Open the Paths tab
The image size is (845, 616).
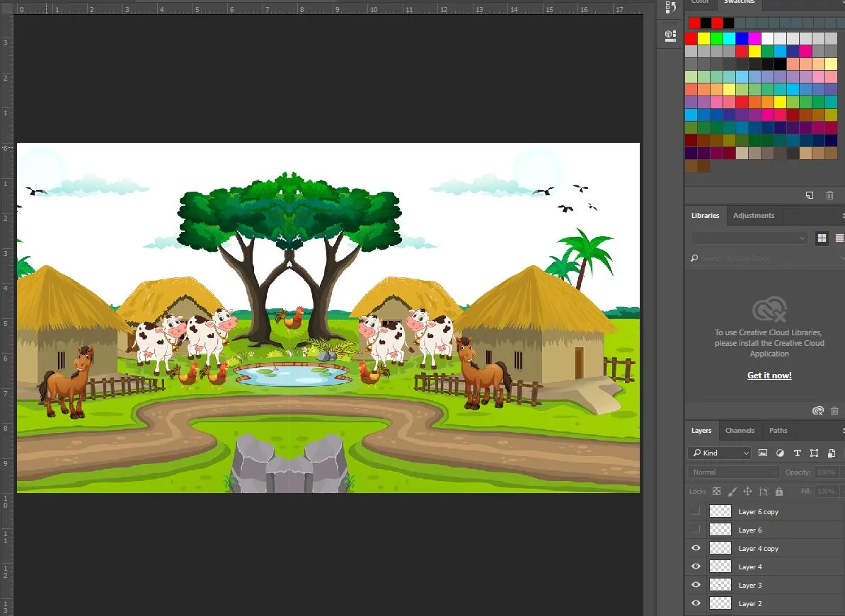(778, 430)
